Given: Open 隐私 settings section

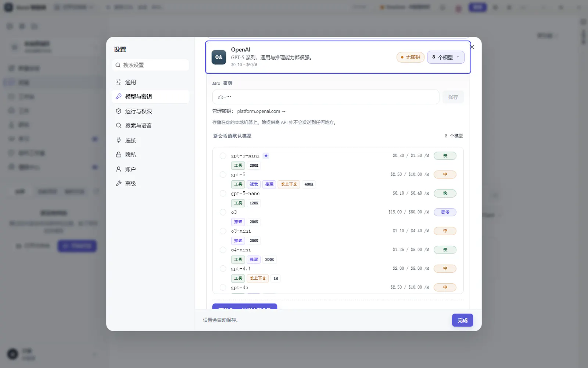Looking at the screenshot, I should point(151,155).
